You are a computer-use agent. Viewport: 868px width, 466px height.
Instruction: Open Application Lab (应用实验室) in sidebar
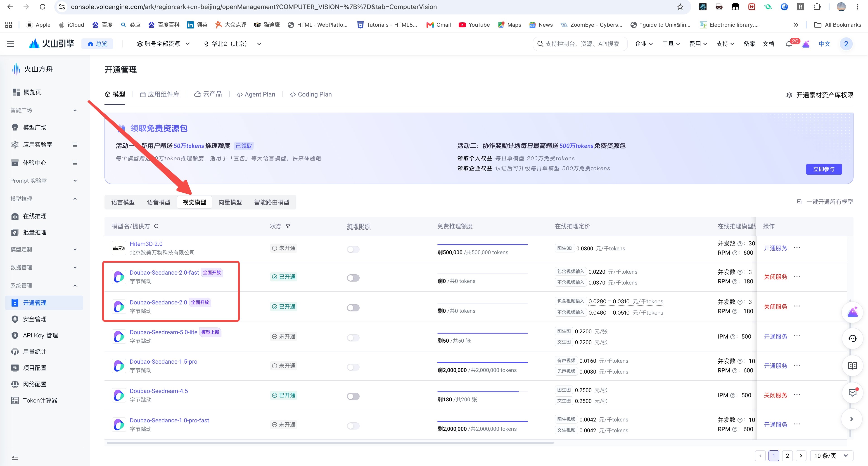point(37,144)
